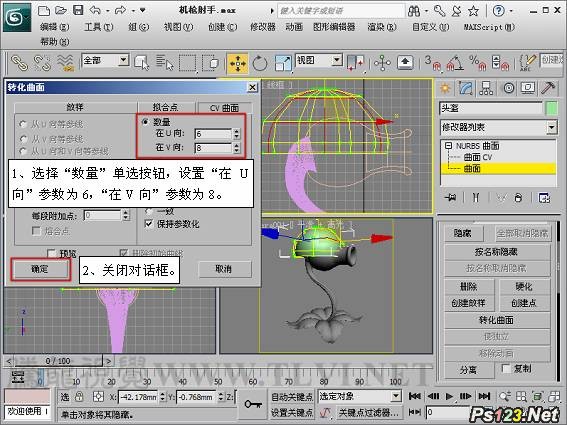Toggle the 保持参数化 checkbox
Image resolution: width=567 pixels, height=425 pixels.
[148, 224]
